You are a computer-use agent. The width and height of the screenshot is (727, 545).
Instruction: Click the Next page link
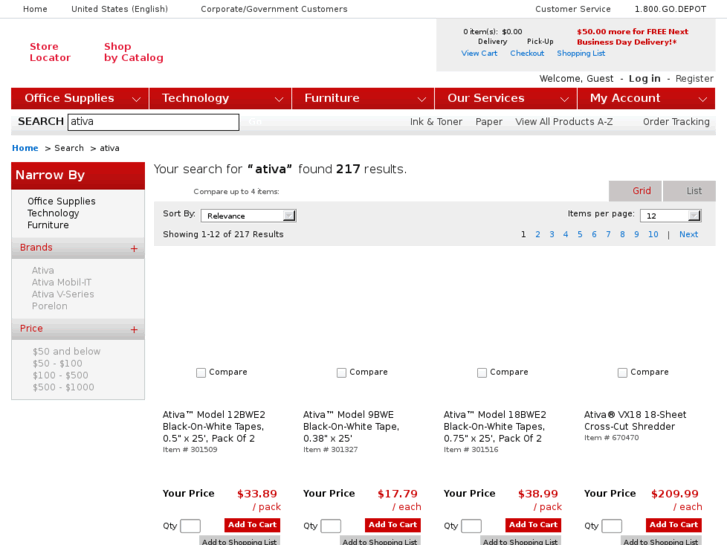pos(689,234)
